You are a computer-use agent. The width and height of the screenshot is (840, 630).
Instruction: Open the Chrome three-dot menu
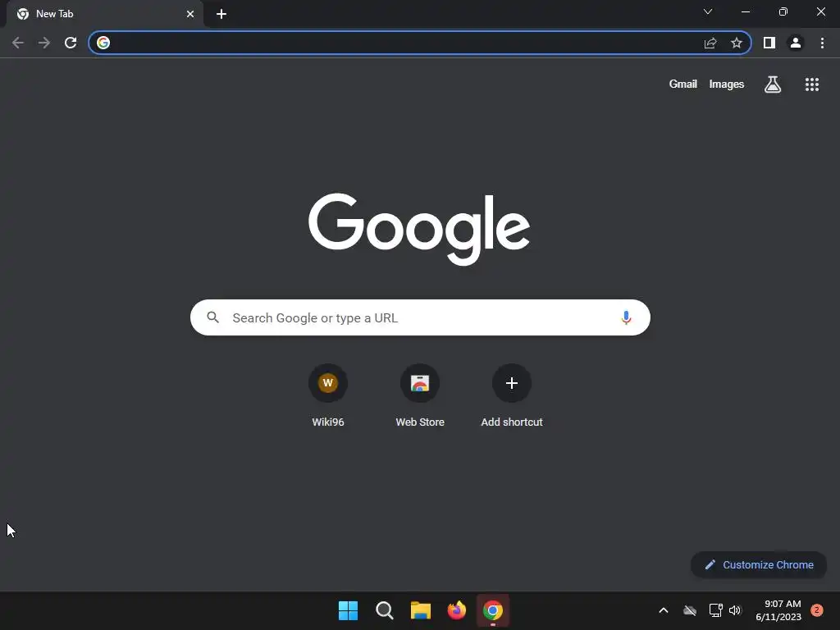[822, 43]
